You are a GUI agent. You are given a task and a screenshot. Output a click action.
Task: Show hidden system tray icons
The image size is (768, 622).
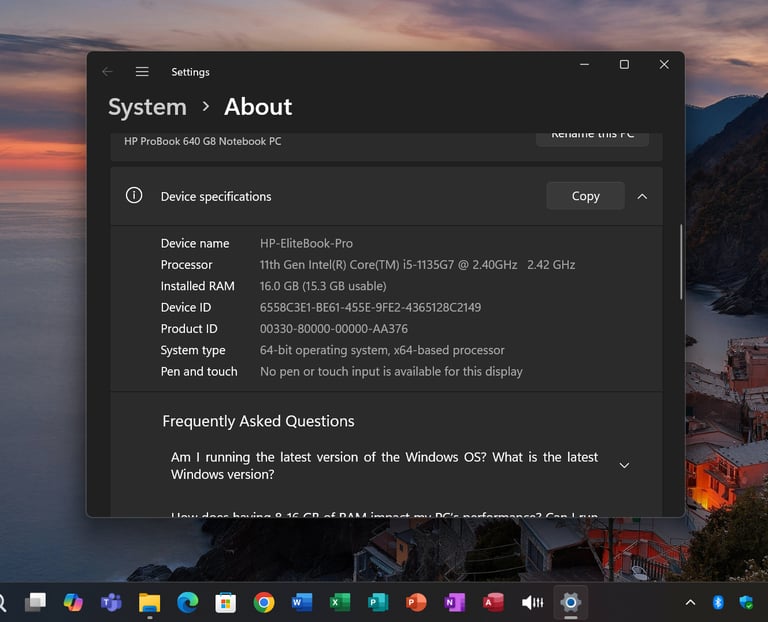click(690, 602)
